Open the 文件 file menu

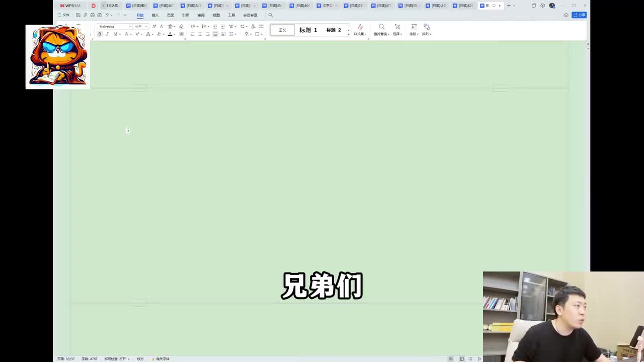pyautogui.click(x=63, y=15)
